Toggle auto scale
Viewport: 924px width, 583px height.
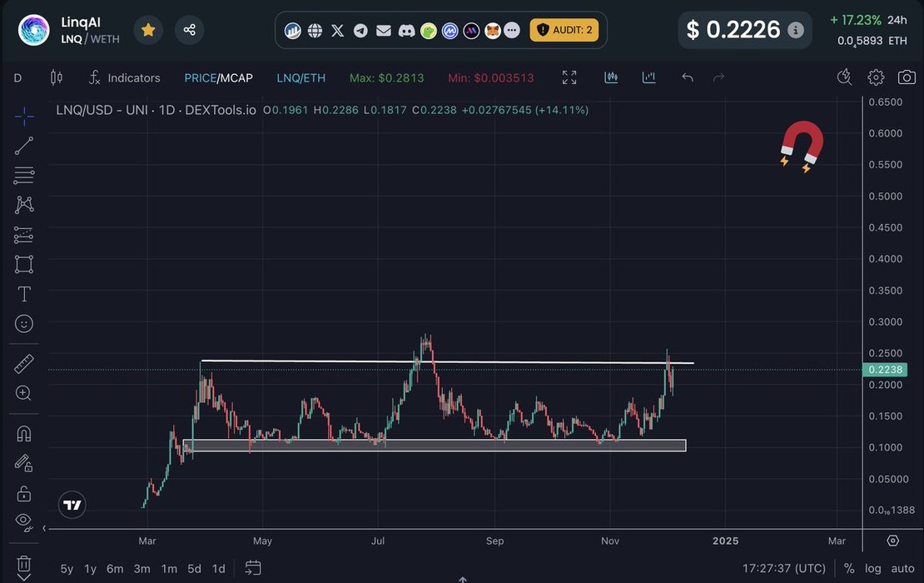click(x=902, y=568)
